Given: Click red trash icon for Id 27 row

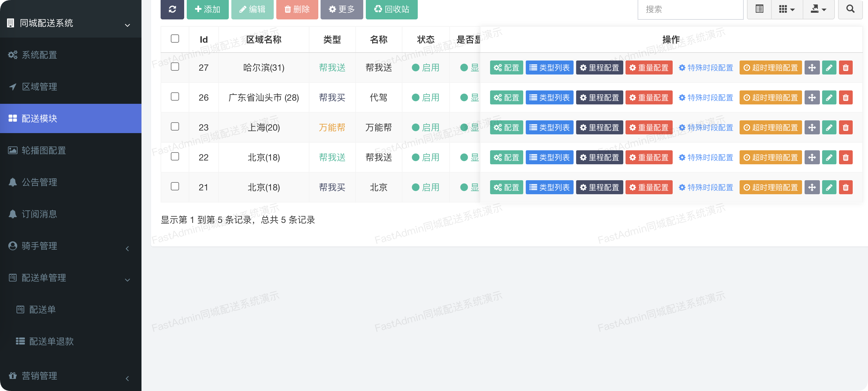Looking at the screenshot, I should 845,68.
